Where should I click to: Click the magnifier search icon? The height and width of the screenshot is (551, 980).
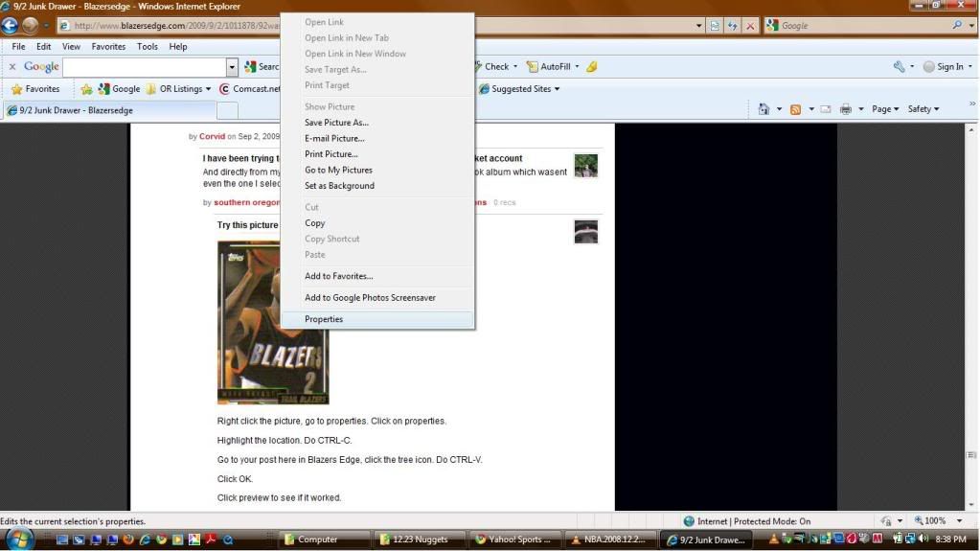coord(957,26)
